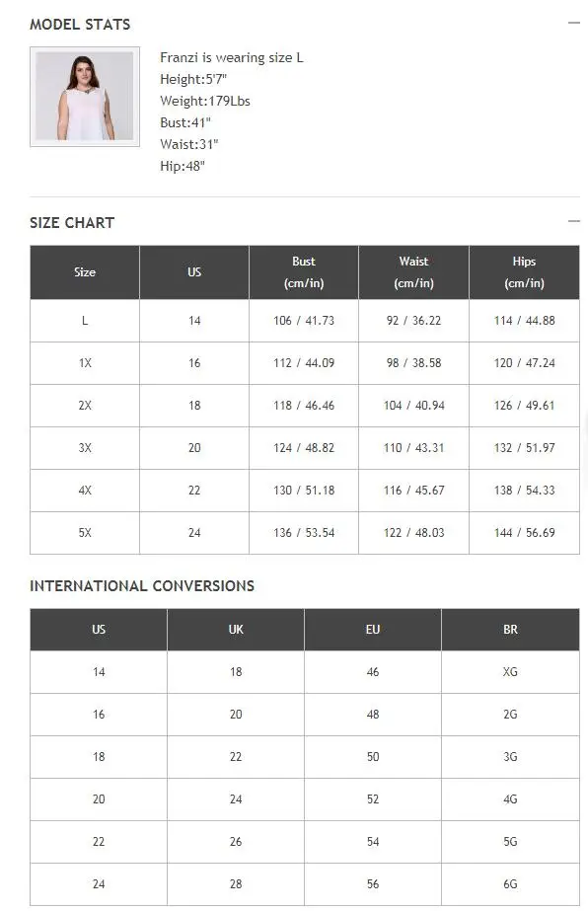The height and width of the screenshot is (911, 588).
Task: Click the Model Stats heading
Action: (80, 25)
